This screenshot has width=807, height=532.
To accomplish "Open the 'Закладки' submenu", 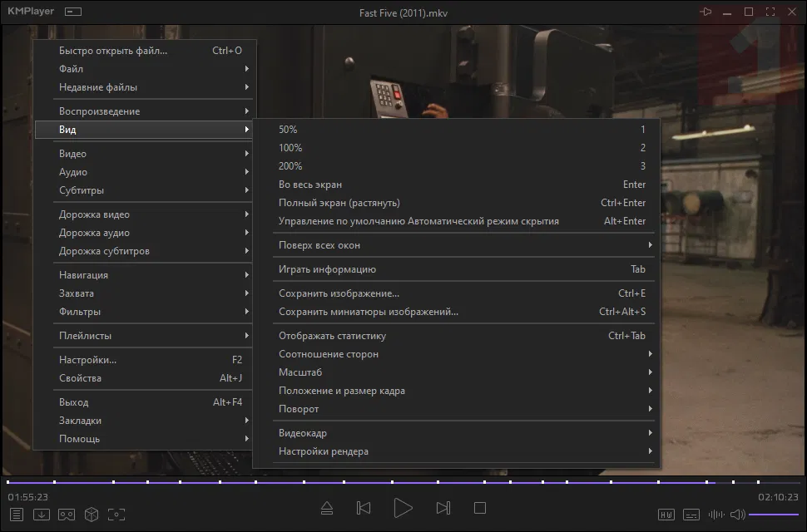I will pos(145,421).
